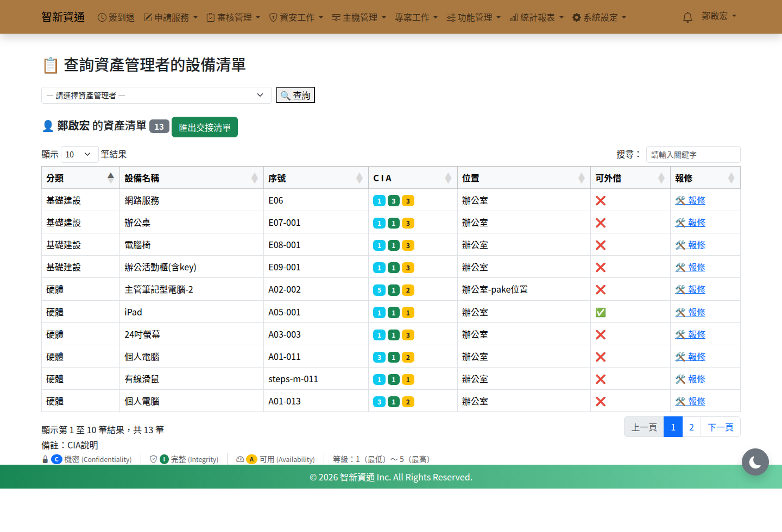Click 報修 link for 辦公桌 row
The image size is (782, 532).
point(690,223)
